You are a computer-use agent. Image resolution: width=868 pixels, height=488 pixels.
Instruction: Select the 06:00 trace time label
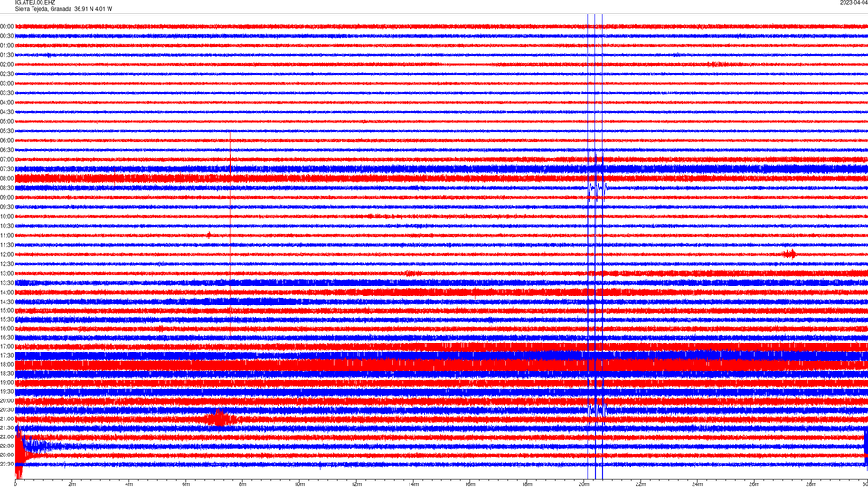point(6,141)
